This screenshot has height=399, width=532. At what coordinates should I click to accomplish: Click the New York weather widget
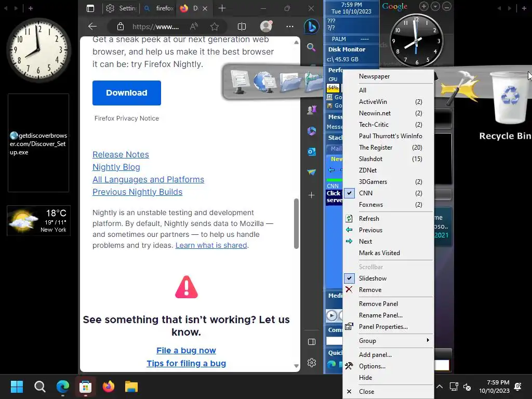coord(38,220)
